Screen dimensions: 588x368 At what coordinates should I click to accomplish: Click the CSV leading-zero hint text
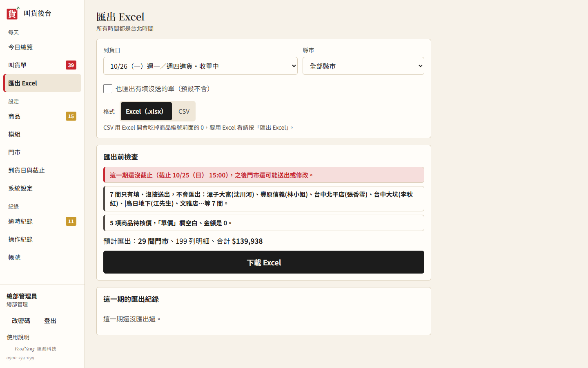(x=198, y=128)
